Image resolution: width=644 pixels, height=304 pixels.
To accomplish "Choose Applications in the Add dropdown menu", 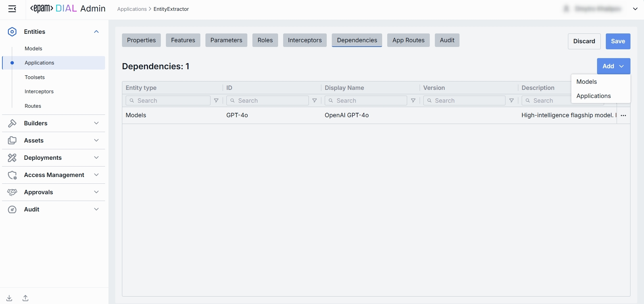I will pos(593,96).
